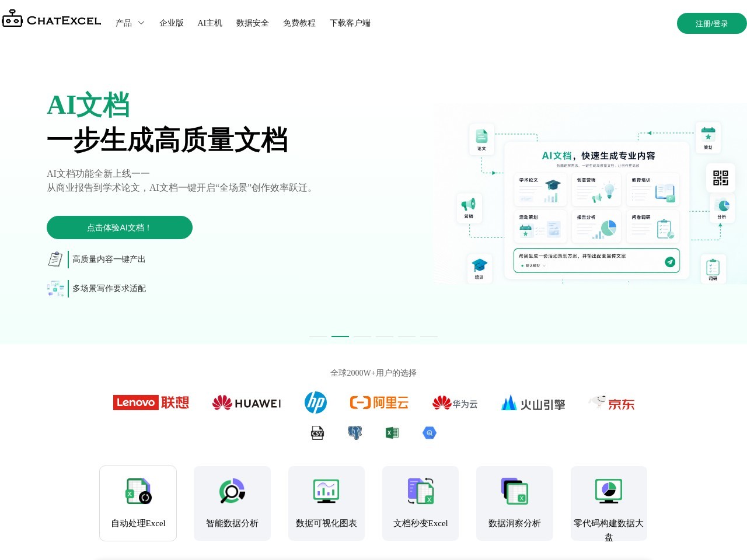
Task: Click the 点击体验AI文档！ button
Action: (x=120, y=228)
